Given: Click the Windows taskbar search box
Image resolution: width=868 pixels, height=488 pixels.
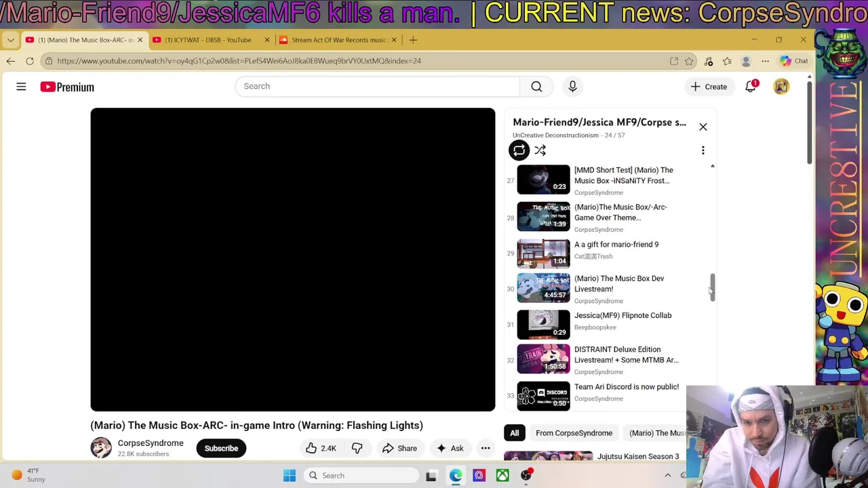Looking at the screenshot, I should click(x=361, y=476).
